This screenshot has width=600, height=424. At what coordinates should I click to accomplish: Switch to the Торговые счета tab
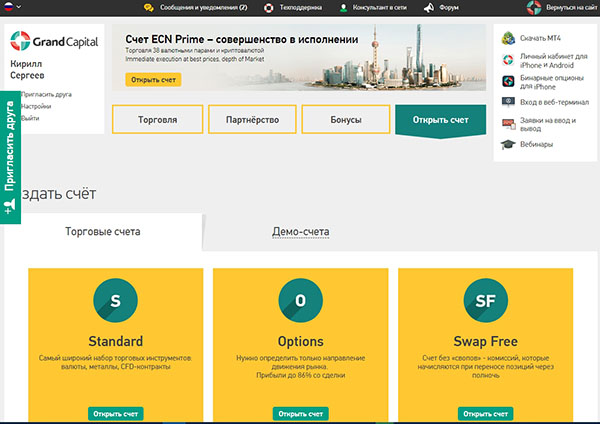[103, 232]
